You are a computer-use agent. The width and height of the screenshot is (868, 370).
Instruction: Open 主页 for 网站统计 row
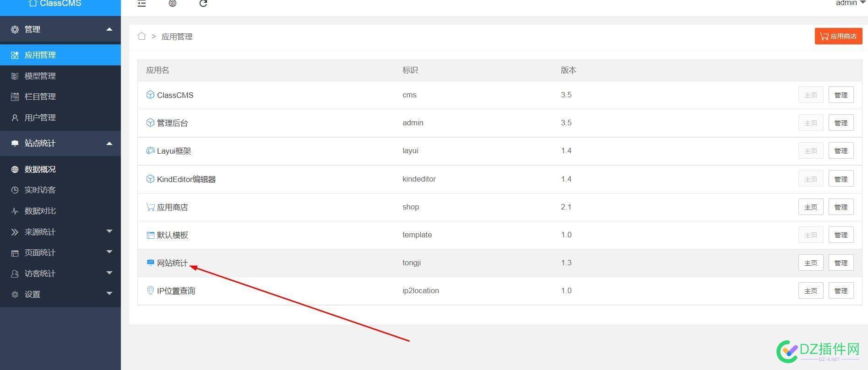tap(811, 263)
